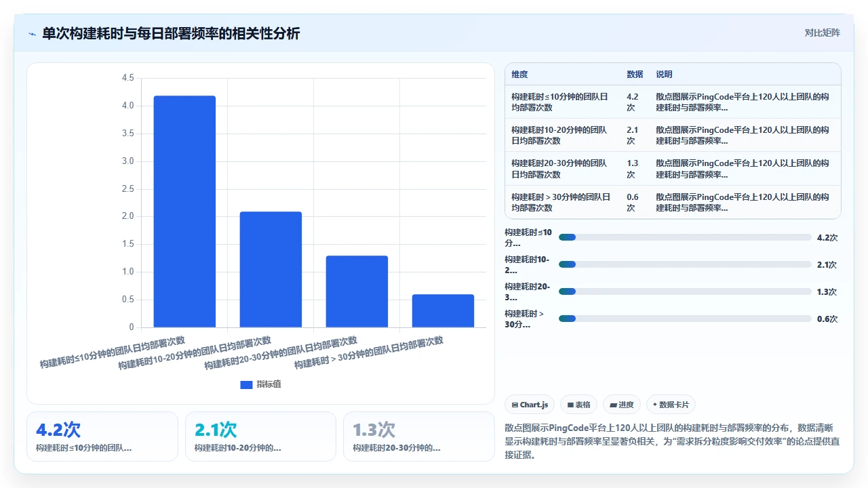
Task: Click the 0.6次 value beside the last progress bar
Action: click(827, 319)
